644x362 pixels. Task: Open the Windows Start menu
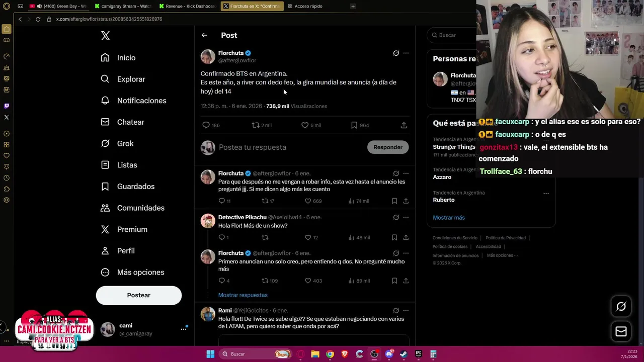click(x=210, y=354)
